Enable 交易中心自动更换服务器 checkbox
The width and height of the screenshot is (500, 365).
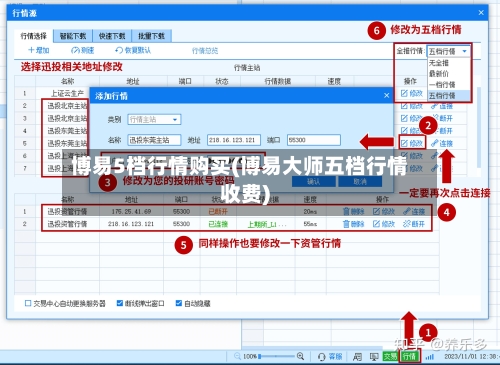click(x=28, y=303)
